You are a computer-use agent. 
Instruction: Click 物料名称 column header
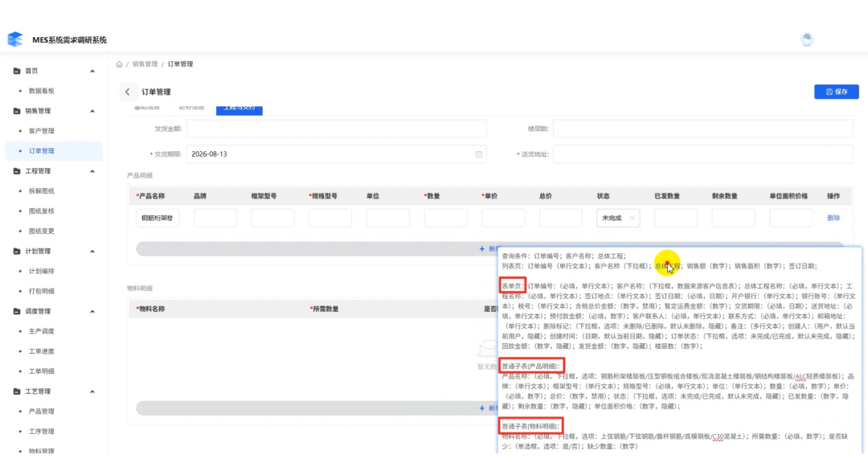(x=150, y=309)
